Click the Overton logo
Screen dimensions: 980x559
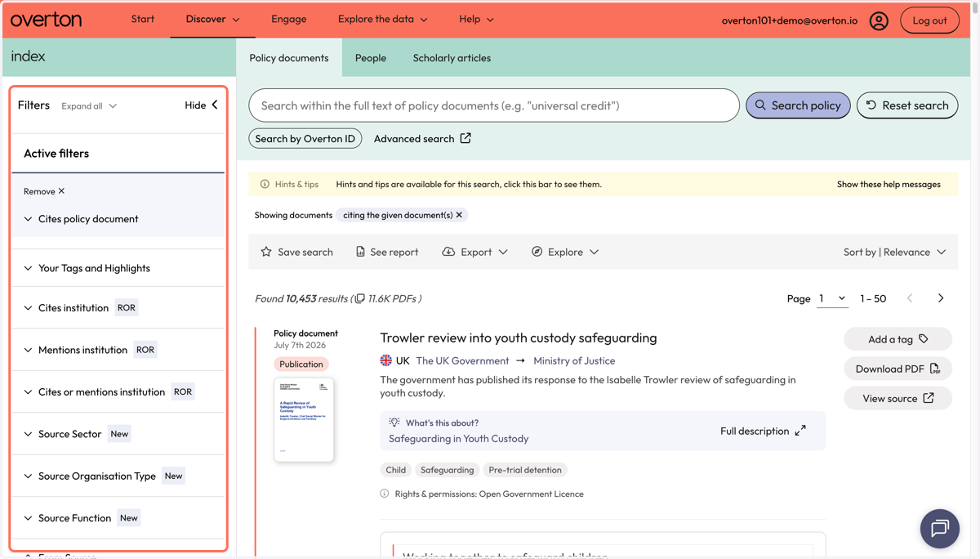click(x=47, y=20)
